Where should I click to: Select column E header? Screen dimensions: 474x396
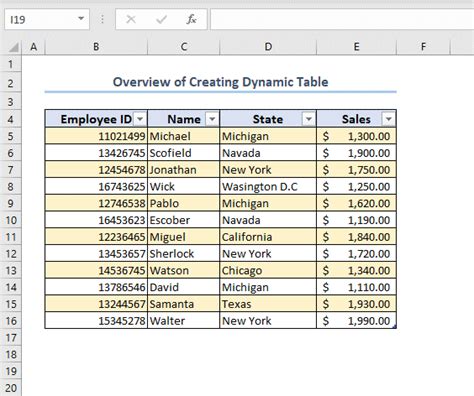(x=356, y=47)
